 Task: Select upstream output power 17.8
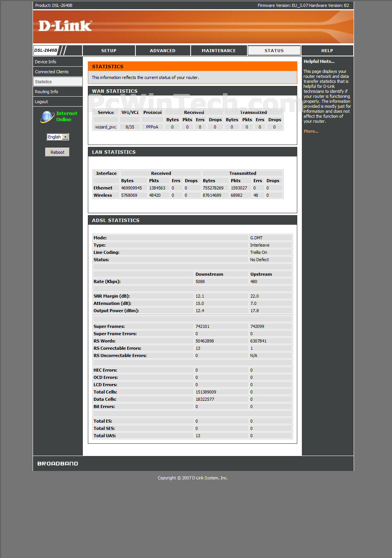255,311
